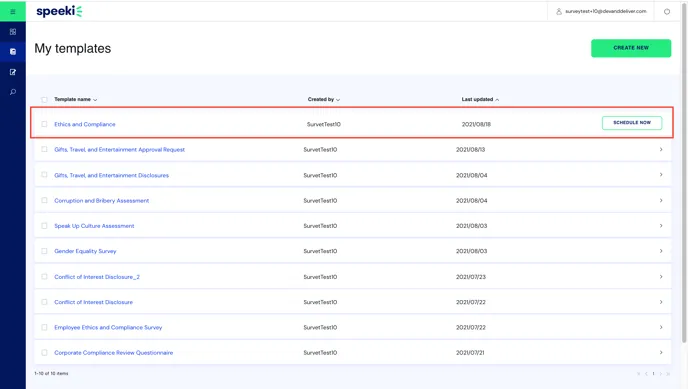Open the edit pencil icon in sidebar
688x389 pixels.
pos(13,72)
